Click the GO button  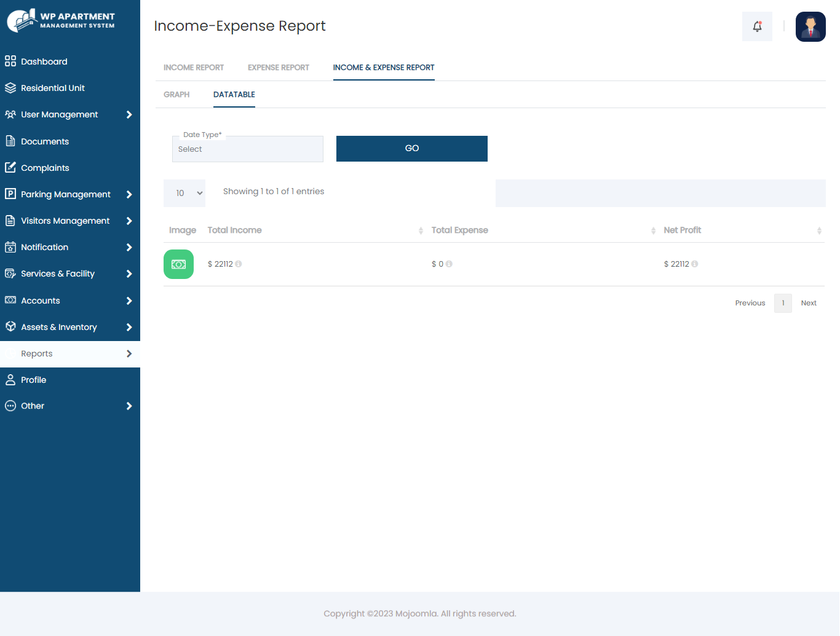(412, 149)
